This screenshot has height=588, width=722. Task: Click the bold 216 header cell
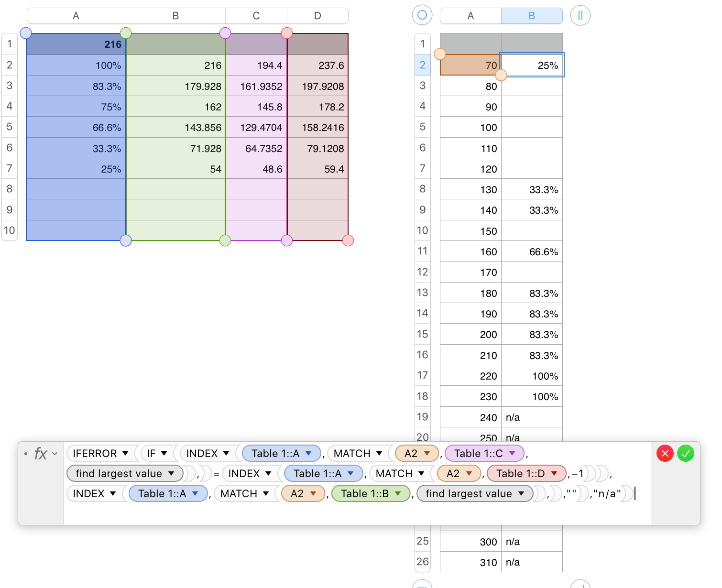pyautogui.click(x=76, y=44)
